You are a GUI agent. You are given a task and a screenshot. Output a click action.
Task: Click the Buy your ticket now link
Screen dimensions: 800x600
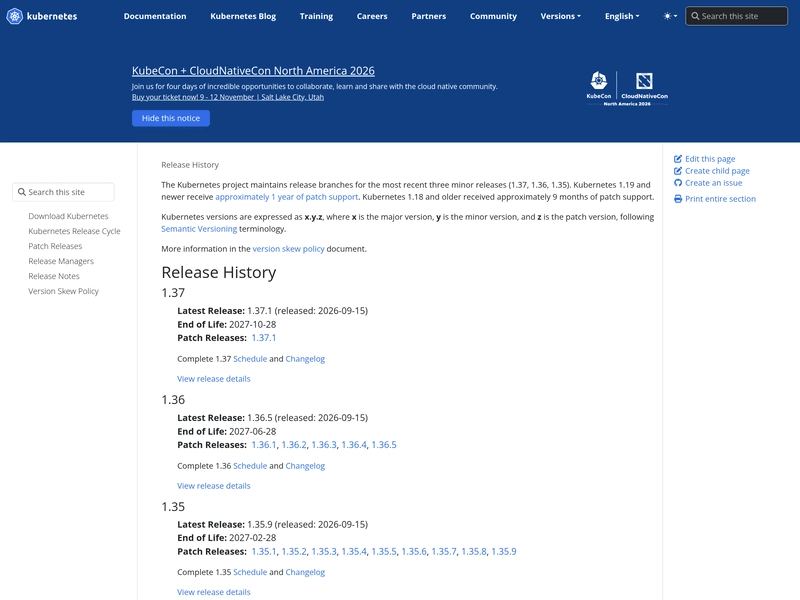[x=228, y=97]
